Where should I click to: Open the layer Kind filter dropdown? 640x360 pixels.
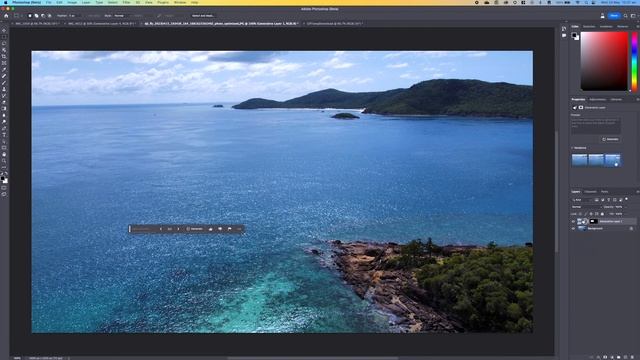click(582, 200)
